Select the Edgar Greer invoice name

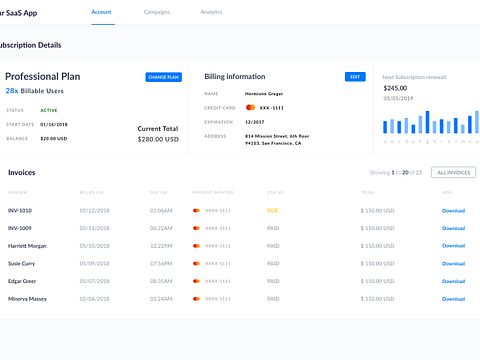(22, 281)
